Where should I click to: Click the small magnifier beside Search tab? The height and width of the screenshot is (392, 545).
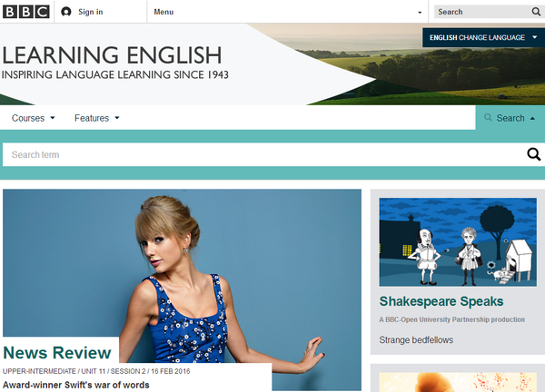click(488, 117)
